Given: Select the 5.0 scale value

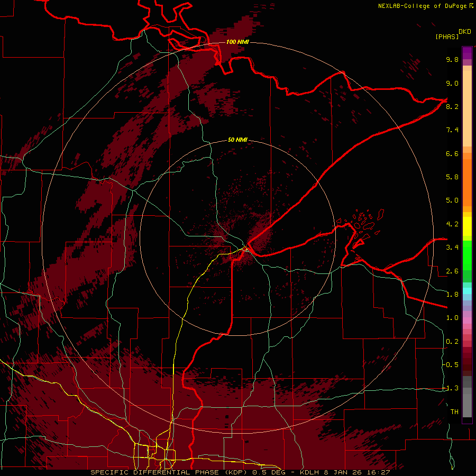Looking at the screenshot, I should point(452,200).
